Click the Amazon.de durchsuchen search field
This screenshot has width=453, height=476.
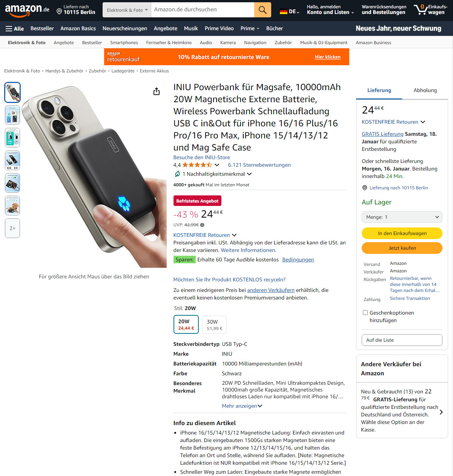pos(203,10)
